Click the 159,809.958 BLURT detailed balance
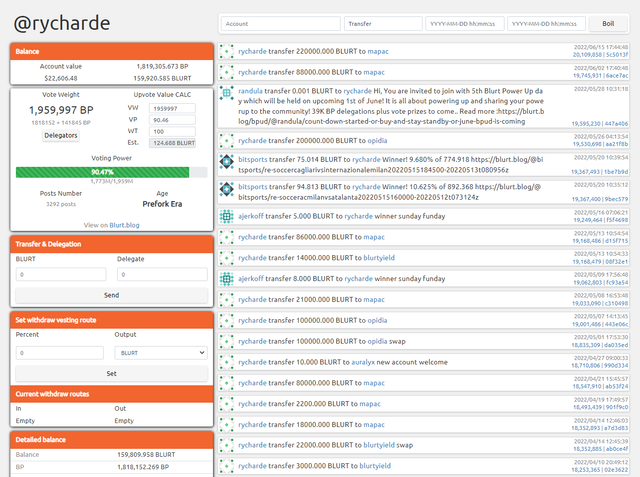 coord(146,455)
